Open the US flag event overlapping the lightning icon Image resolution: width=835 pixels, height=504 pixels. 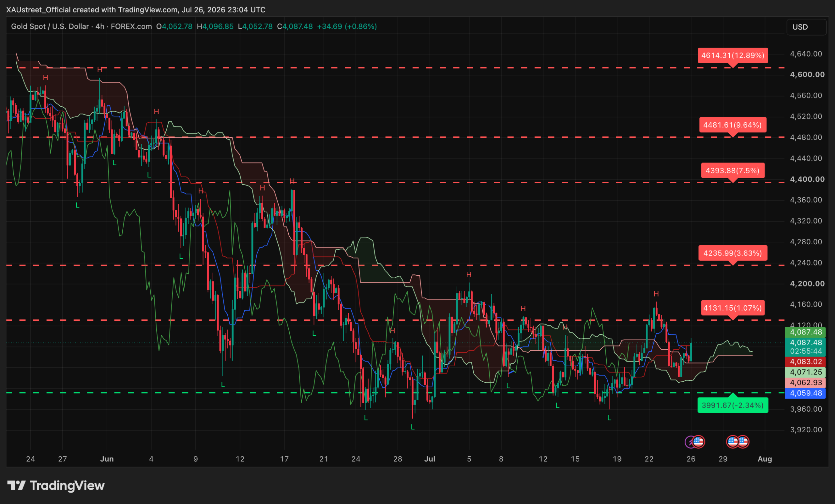click(699, 442)
